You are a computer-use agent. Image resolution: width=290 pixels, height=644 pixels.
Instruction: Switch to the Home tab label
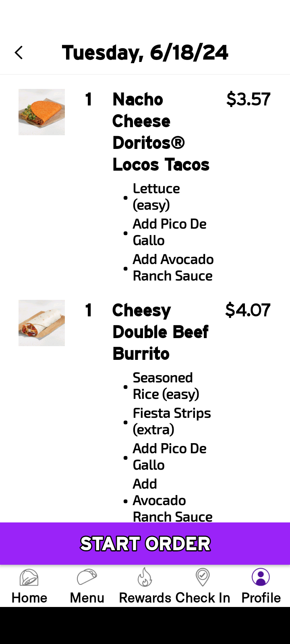click(29, 598)
